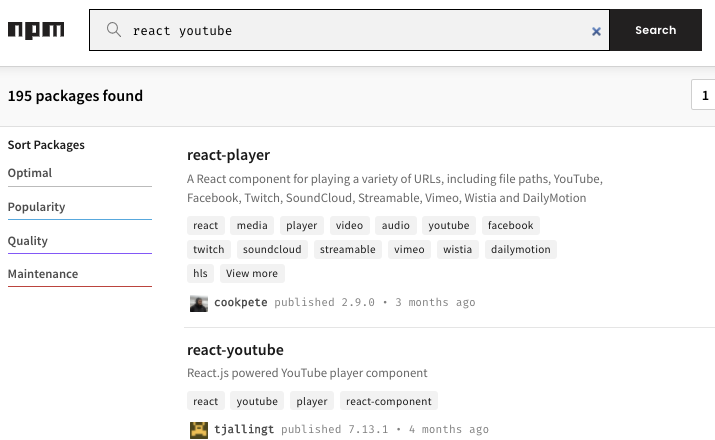Select the react tag under react-youtube
Image resolution: width=715 pixels, height=440 pixels.
[206, 401]
